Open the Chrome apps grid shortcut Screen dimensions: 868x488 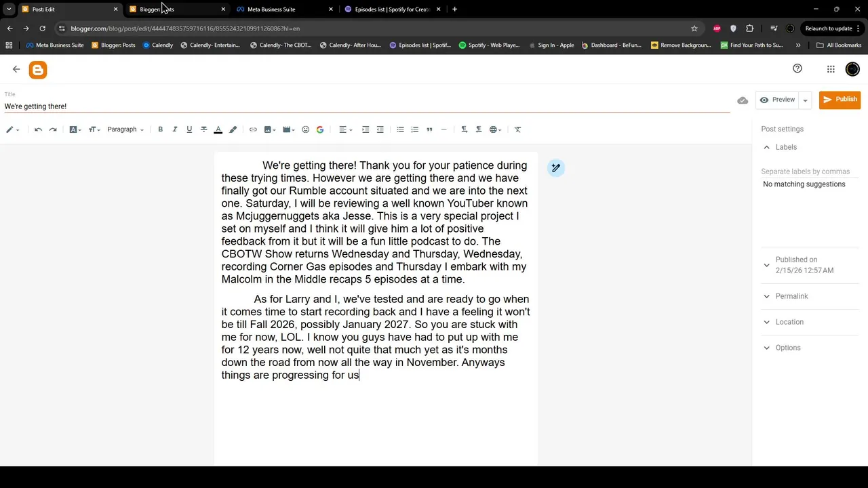pos(9,45)
